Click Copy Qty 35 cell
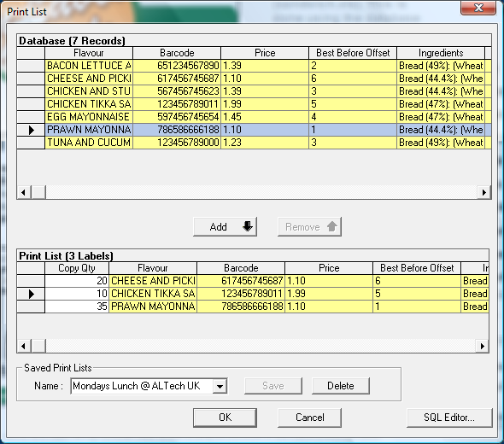This screenshot has height=444, width=504. click(x=77, y=307)
